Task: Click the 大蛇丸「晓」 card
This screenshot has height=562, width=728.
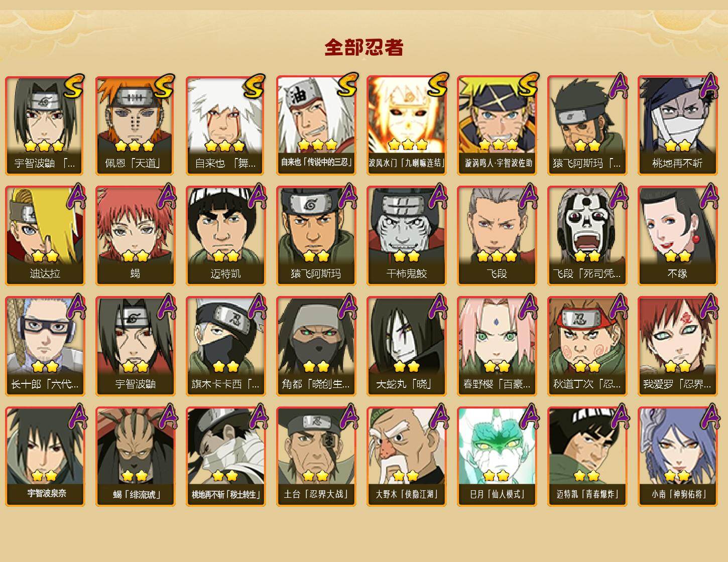Action: tap(406, 346)
